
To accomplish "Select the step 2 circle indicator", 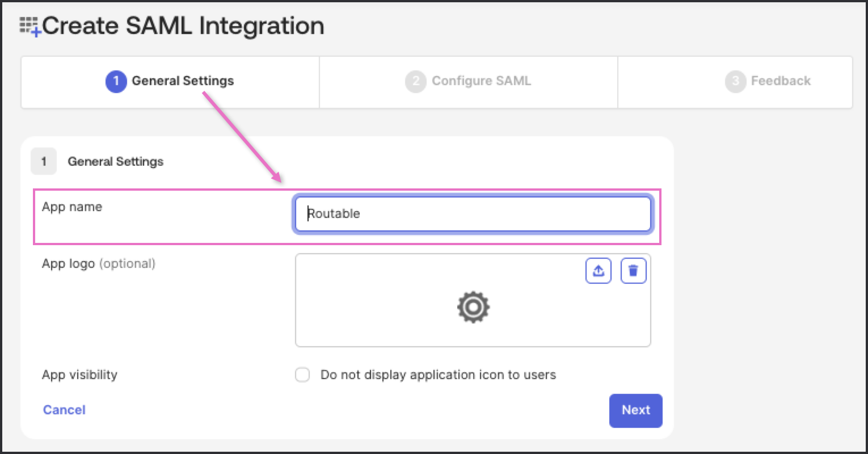I will 415,81.
